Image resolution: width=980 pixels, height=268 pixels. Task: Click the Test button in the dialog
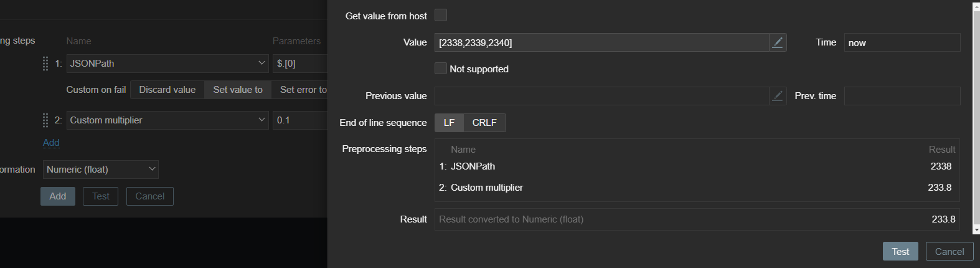(900, 251)
